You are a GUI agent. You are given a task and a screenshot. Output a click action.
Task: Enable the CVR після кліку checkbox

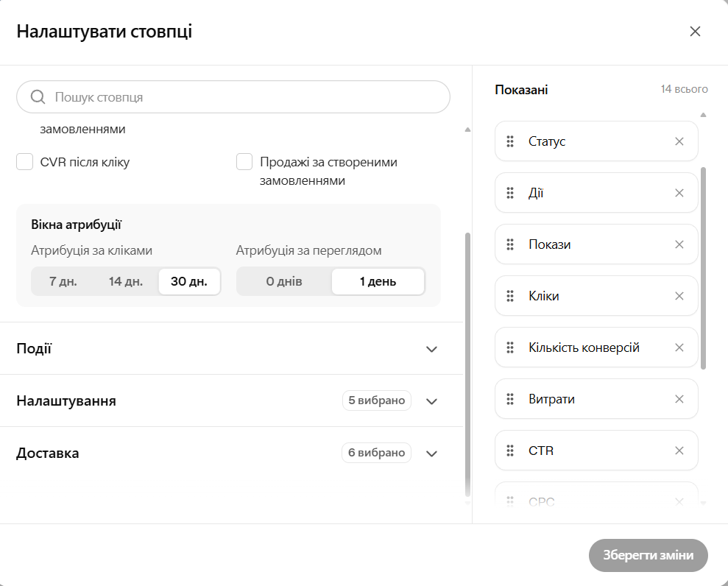[x=24, y=162]
